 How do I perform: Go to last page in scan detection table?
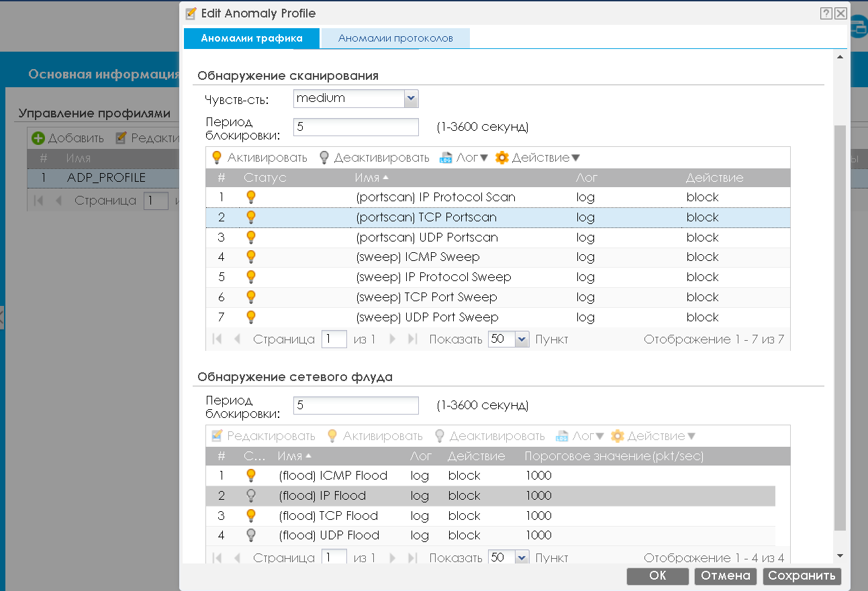413,339
